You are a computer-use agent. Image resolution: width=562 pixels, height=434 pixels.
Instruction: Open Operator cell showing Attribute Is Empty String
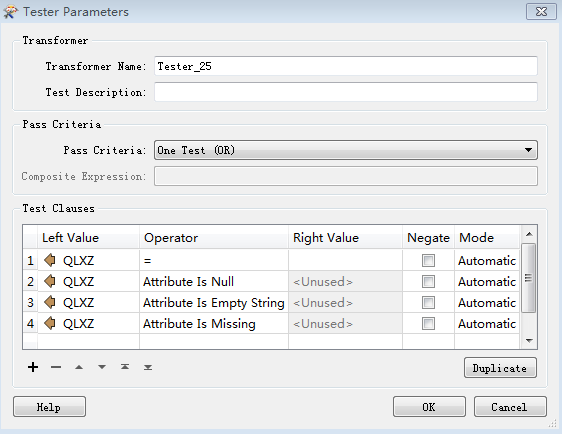click(214, 302)
